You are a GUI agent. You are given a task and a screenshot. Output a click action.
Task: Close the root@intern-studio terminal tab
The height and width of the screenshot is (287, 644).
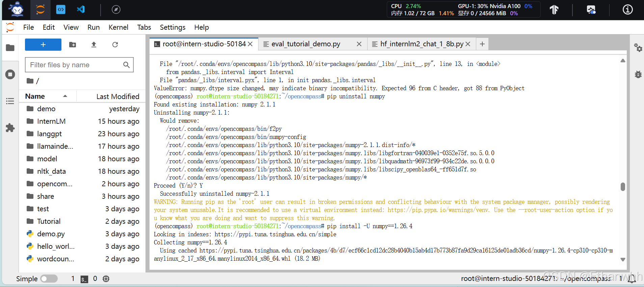pos(250,44)
